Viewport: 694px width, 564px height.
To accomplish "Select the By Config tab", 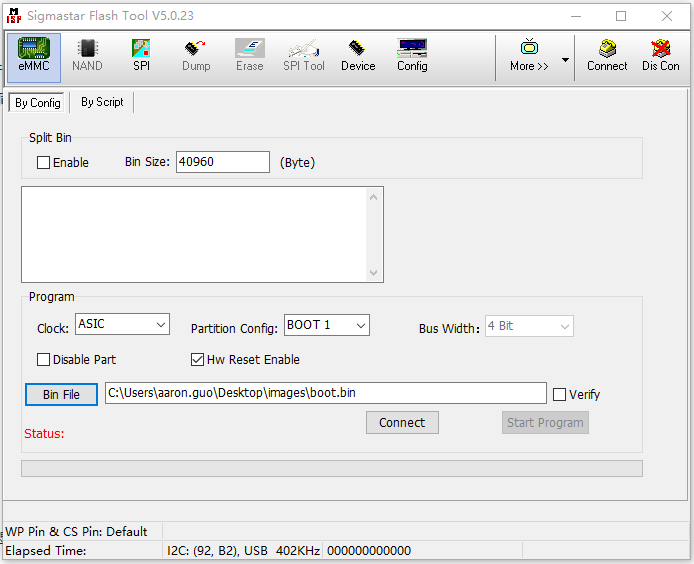I will [x=38, y=103].
